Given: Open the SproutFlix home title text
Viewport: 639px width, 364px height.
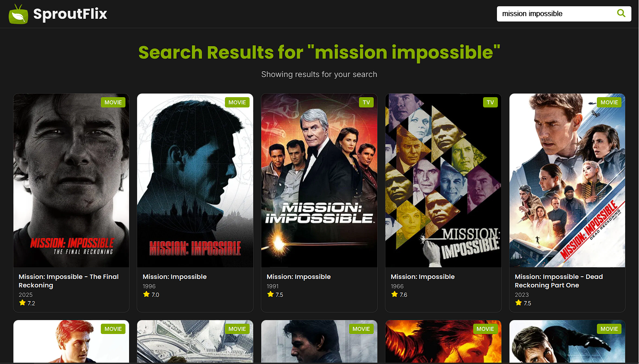Looking at the screenshot, I should pos(70,14).
